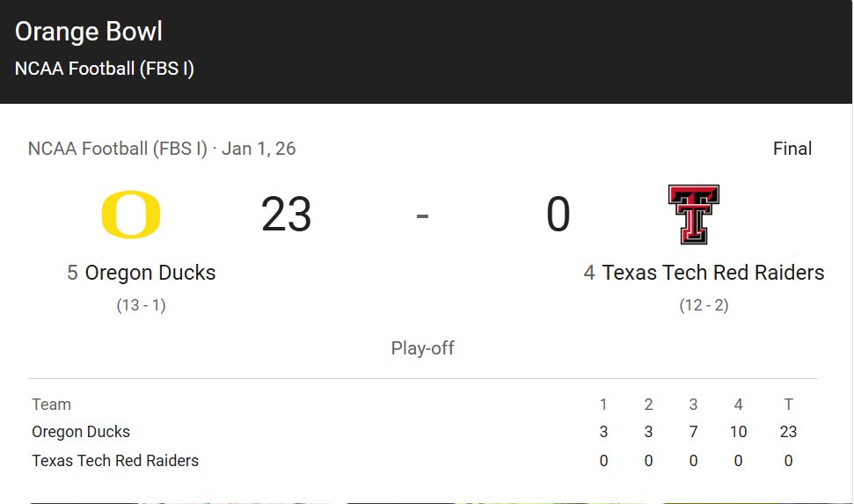Click the T total column header
Image resolution: width=854 pixels, height=504 pixels.
(788, 405)
